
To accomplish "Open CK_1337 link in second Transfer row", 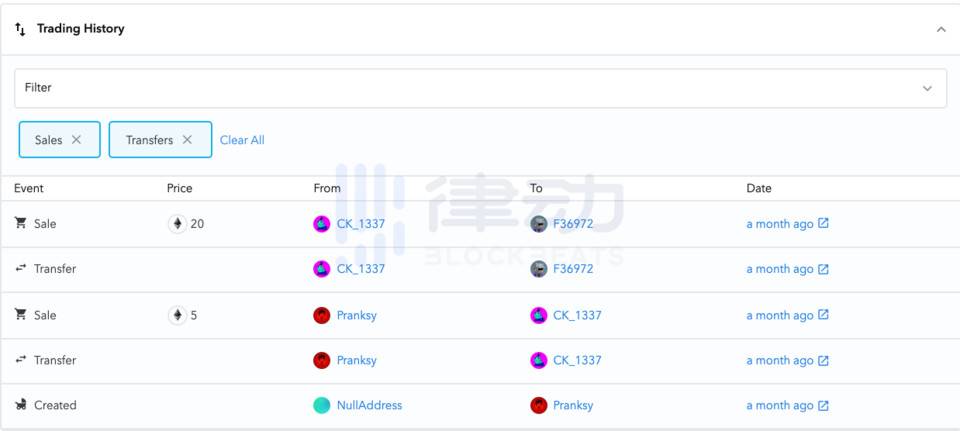I will click(x=577, y=360).
